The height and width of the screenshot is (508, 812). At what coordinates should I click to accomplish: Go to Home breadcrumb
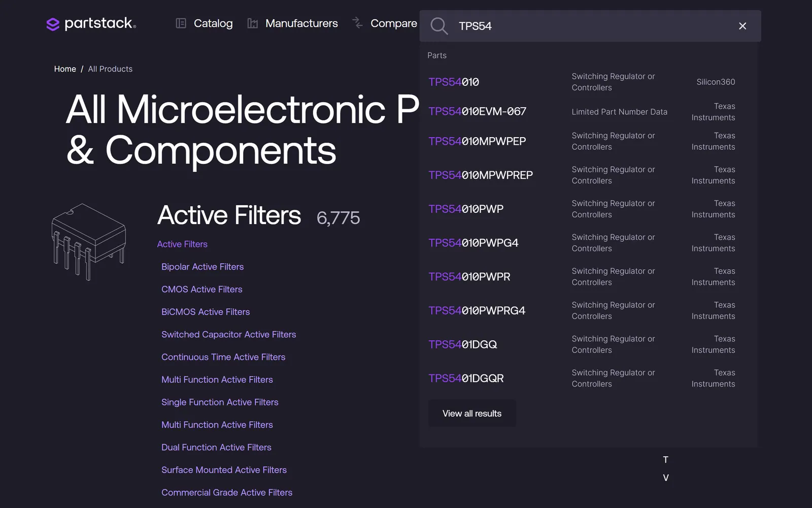pyautogui.click(x=65, y=69)
